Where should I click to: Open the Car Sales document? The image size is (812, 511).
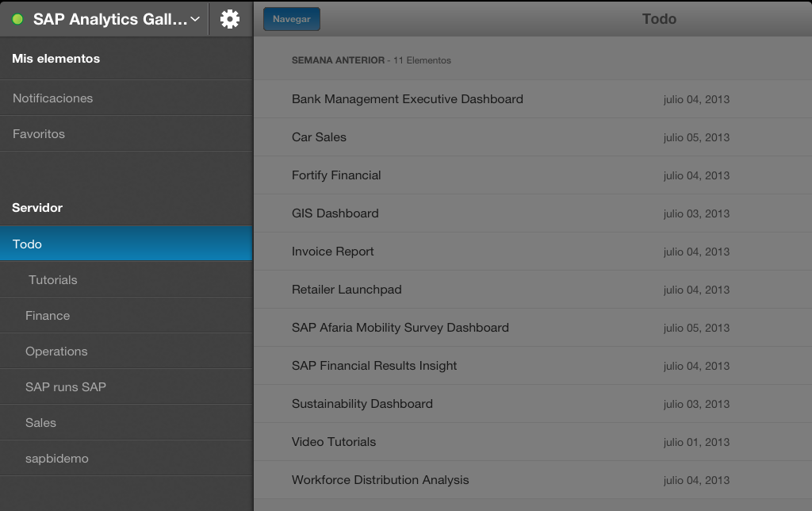(319, 137)
